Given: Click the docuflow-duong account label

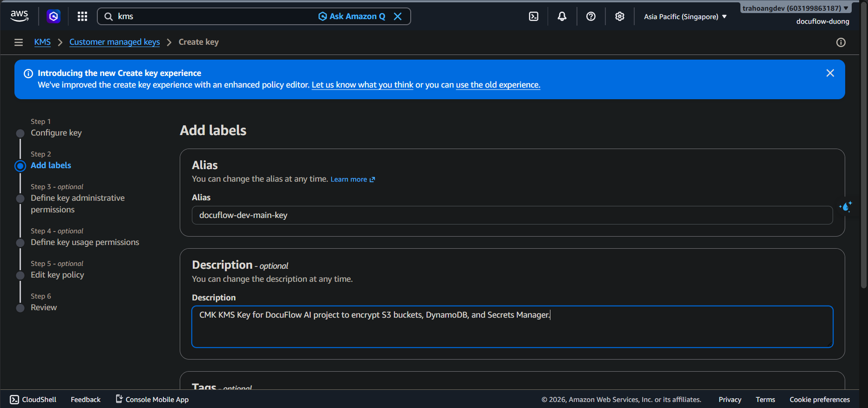Looking at the screenshot, I should (822, 21).
